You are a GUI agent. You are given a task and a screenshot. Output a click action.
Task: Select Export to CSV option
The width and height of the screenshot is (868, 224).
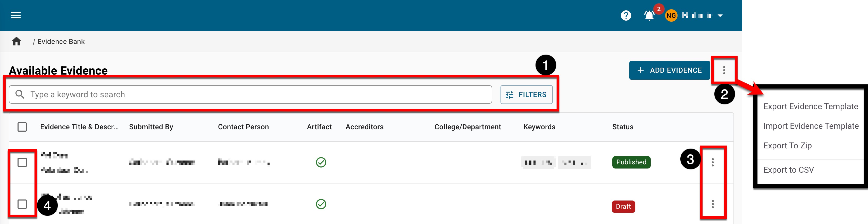pyautogui.click(x=788, y=170)
